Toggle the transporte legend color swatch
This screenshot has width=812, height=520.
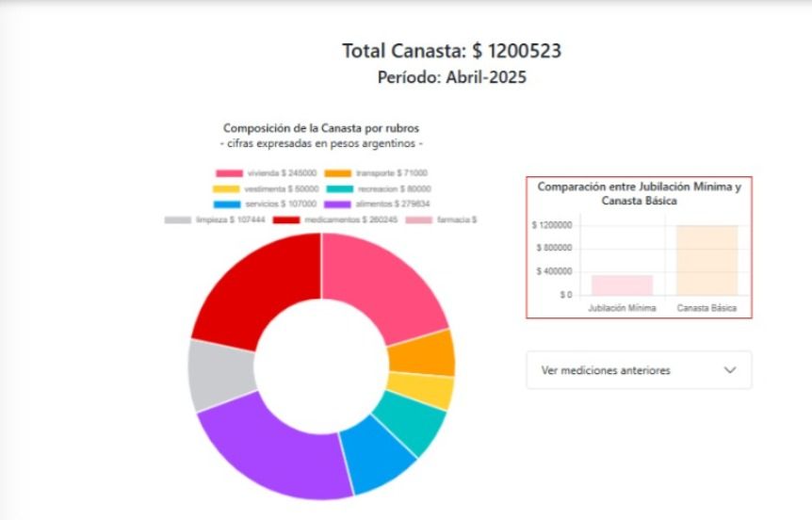click(337, 173)
